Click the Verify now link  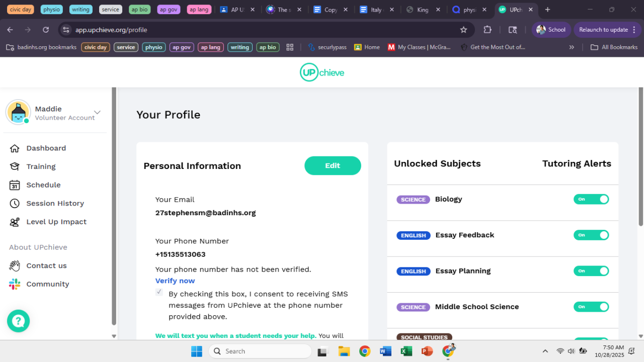click(x=175, y=281)
